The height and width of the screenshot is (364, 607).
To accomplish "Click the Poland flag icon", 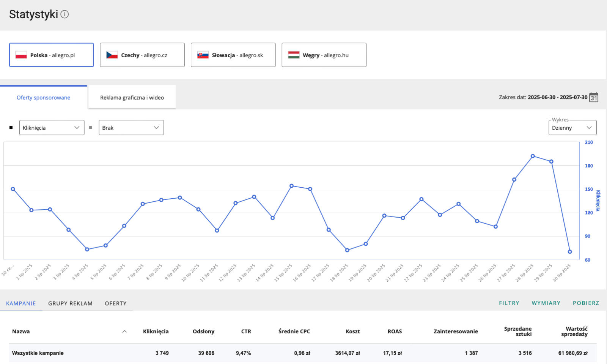I will click(21, 55).
